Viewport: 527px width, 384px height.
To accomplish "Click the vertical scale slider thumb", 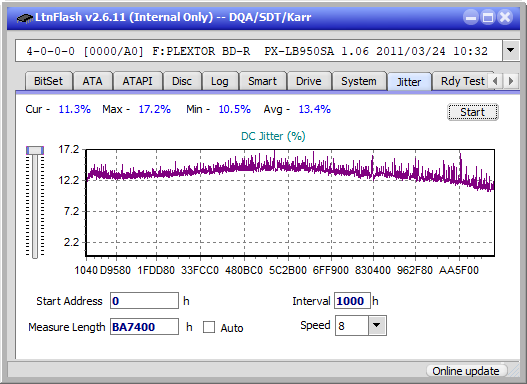I will pyautogui.click(x=35, y=150).
